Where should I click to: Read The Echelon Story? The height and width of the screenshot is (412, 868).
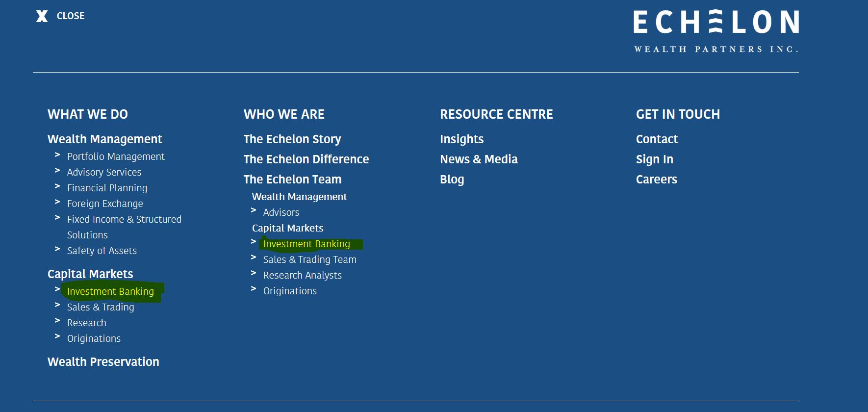292,139
